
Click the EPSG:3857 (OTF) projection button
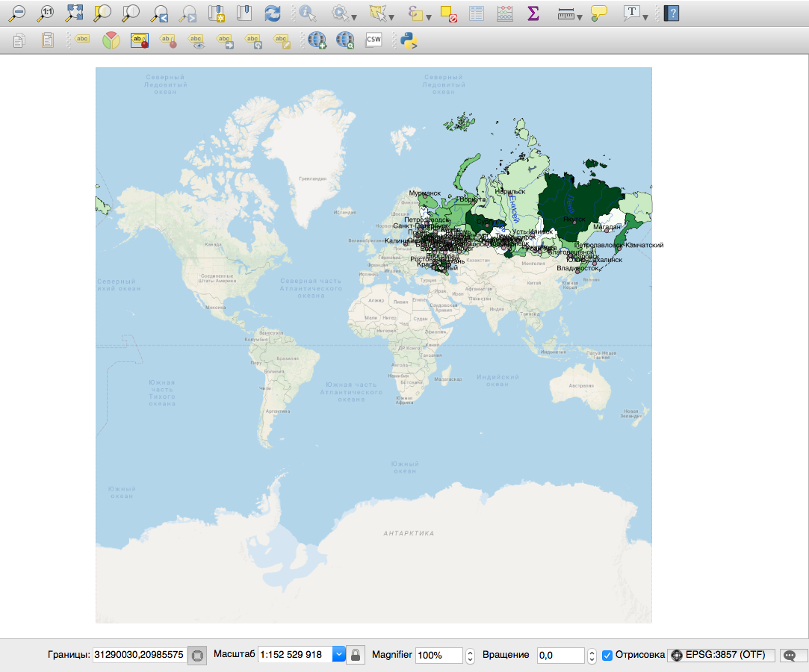coord(721,655)
